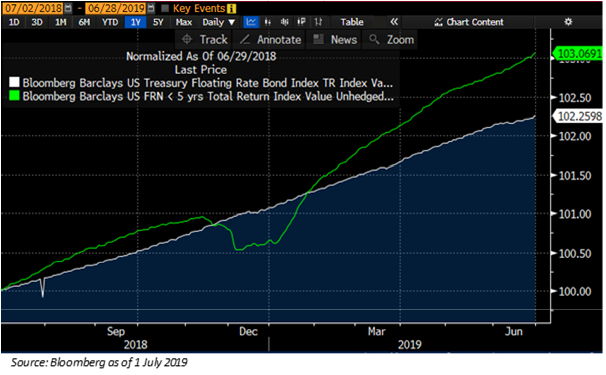606x375 pixels.
Task: Switch to Table view
Action: click(352, 22)
